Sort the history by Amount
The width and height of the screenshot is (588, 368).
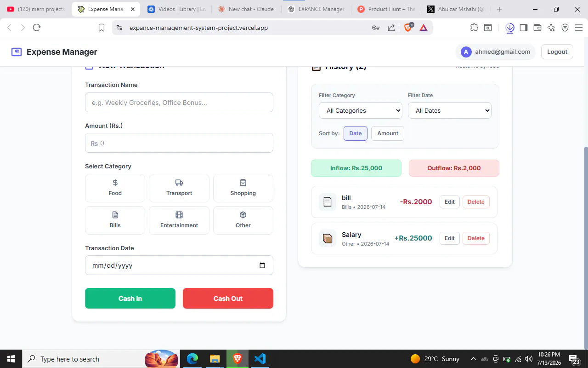[388, 133]
